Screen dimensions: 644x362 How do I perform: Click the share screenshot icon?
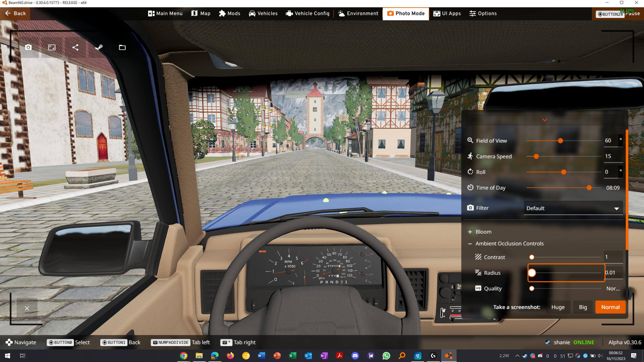[75, 47]
